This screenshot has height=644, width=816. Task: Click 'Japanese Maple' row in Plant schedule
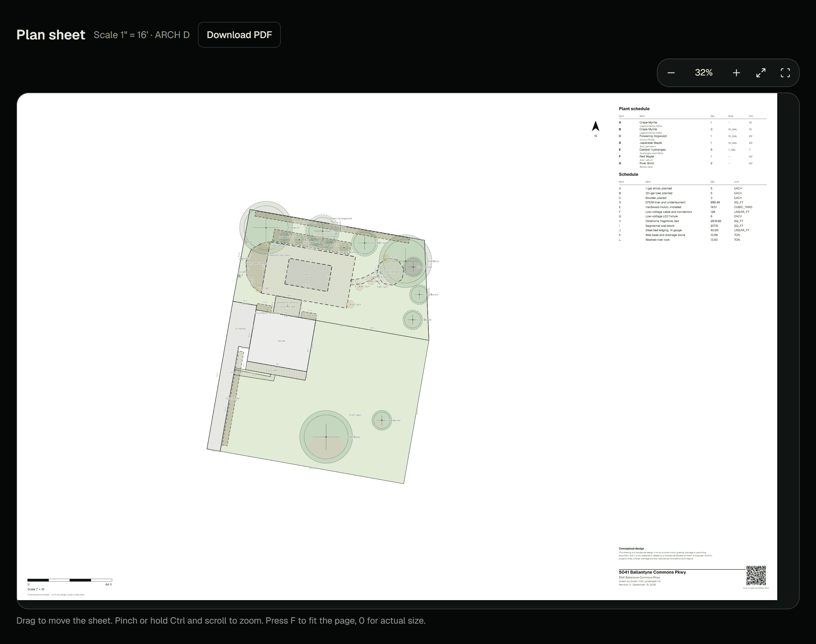pyautogui.click(x=692, y=144)
